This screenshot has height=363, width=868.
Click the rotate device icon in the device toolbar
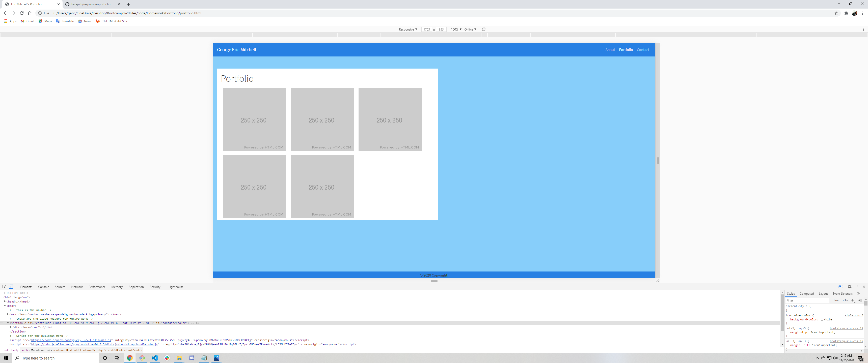483,29
